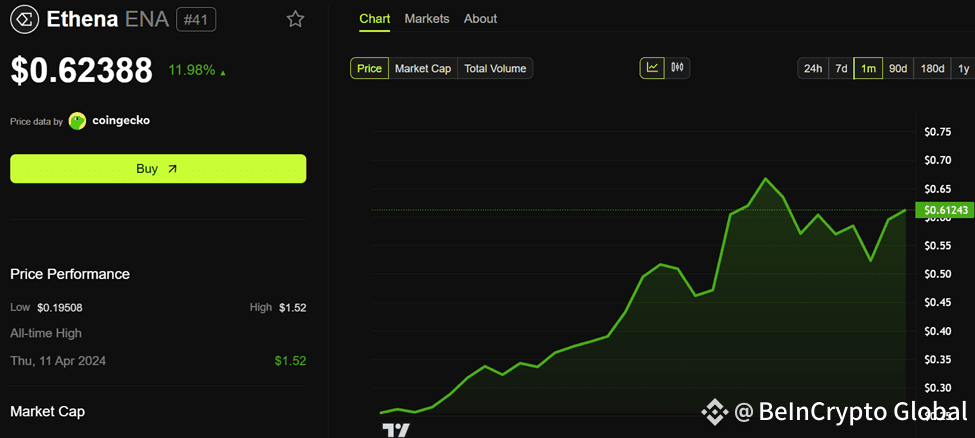Click the 11.98% change percentage
The height and width of the screenshot is (438, 975).
tap(192, 70)
